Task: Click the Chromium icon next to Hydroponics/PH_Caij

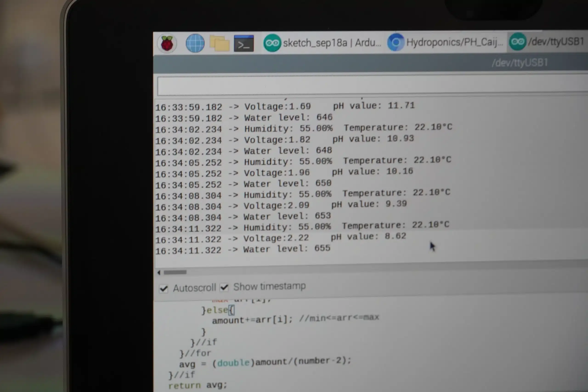Action: pos(396,42)
